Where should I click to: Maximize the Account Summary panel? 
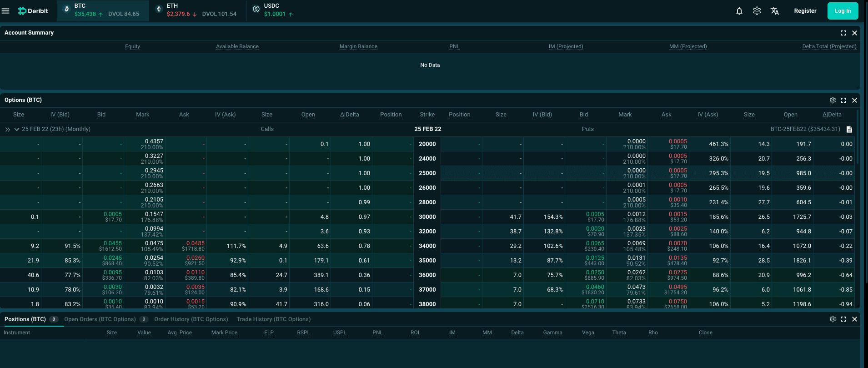[843, 33]
